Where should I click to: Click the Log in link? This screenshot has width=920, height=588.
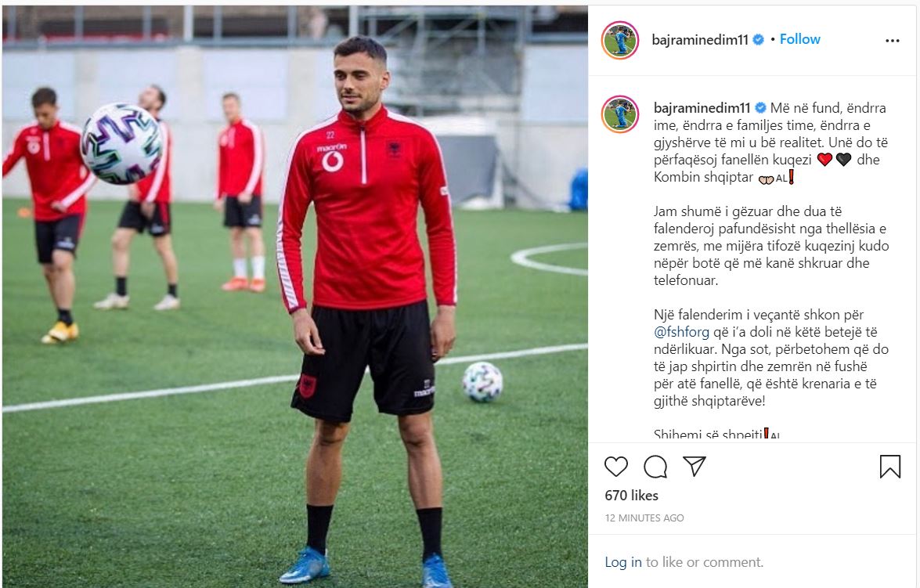point(623,562)
